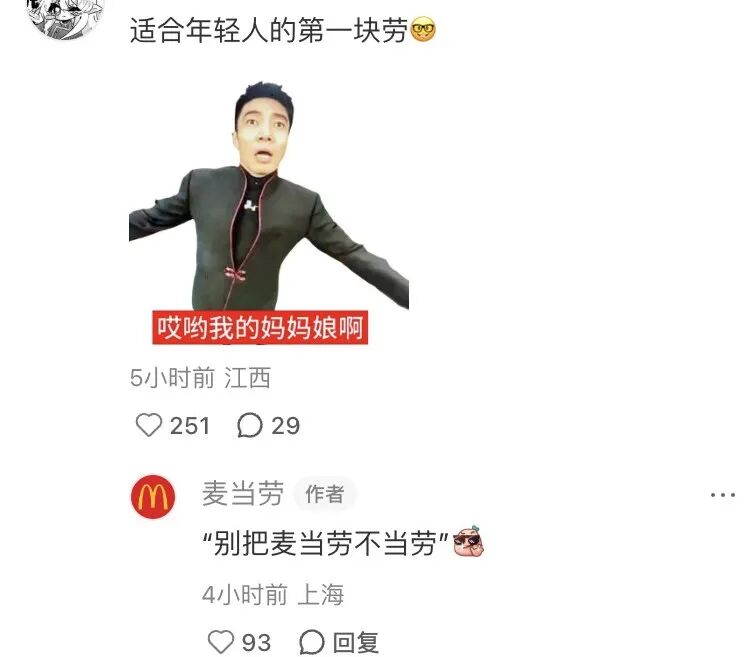Tap the 作者 author badge
The width and height of the screenshot is (756, 657).
click(x=325, y=494)
